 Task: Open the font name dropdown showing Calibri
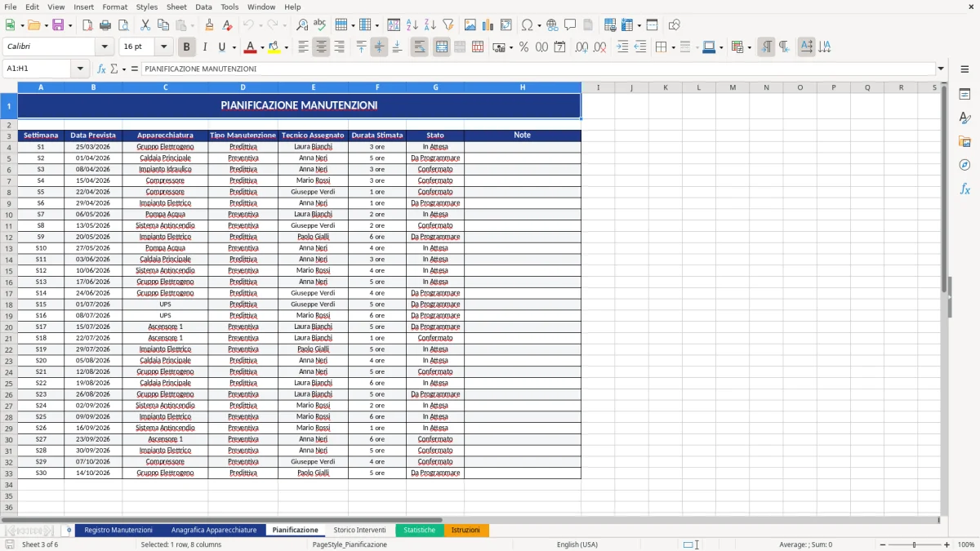105,47
